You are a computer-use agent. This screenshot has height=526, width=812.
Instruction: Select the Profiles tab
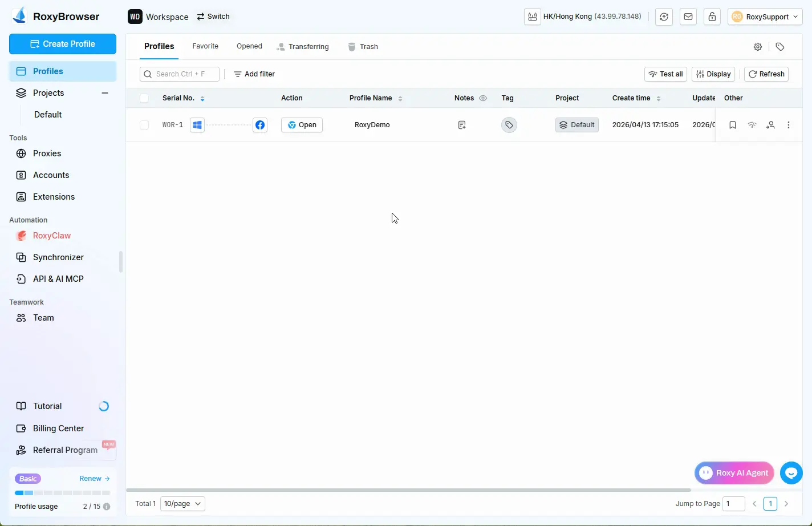point(159,46)
